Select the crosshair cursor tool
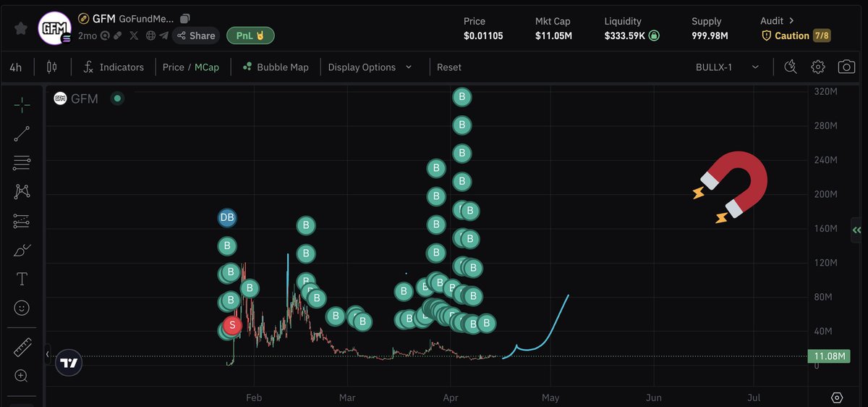This screenshot has height=407, width=868. click(22, 105)
